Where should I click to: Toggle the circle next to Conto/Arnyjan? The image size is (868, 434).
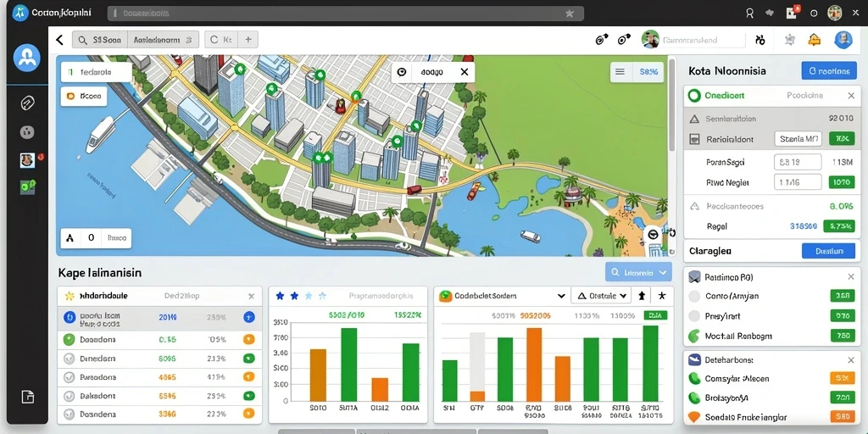[694, 296]
